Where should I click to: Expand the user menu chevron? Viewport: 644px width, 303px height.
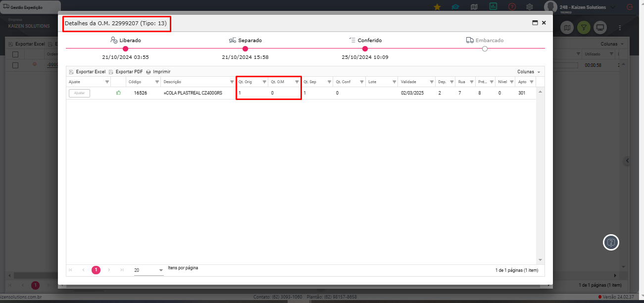coord(613,7)
